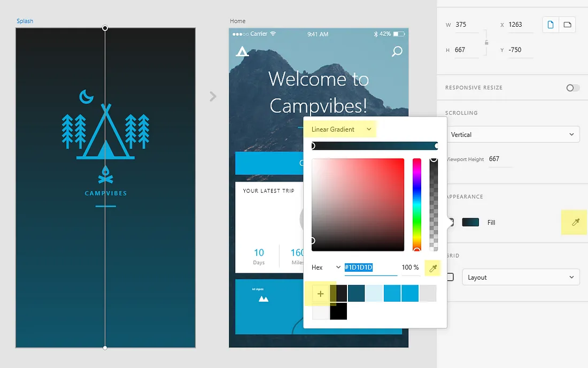Click the Fill eyedropper in Appearance
This screenshot has width=588, height=368.
click(x=575, y=222)
